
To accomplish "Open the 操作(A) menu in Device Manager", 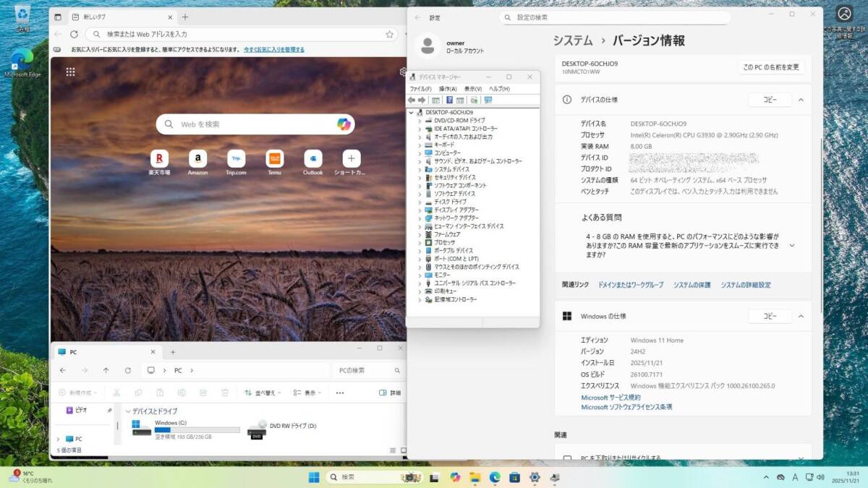I will (x=448, y=88).
